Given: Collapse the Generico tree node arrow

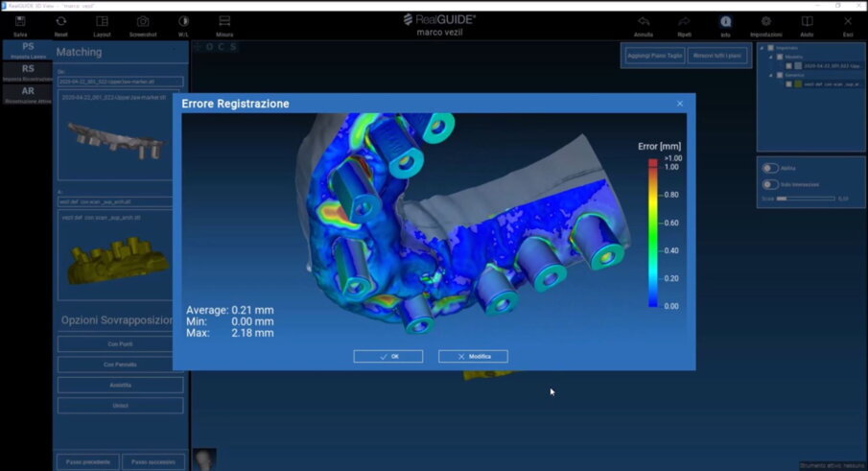Looking at the screenshot, I should pos(770,75).
